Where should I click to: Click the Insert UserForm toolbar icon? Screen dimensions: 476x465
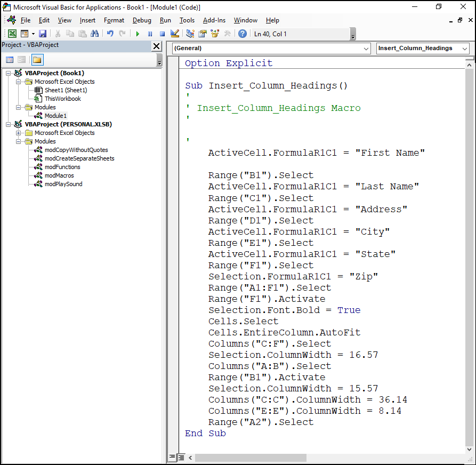(25, 34)
